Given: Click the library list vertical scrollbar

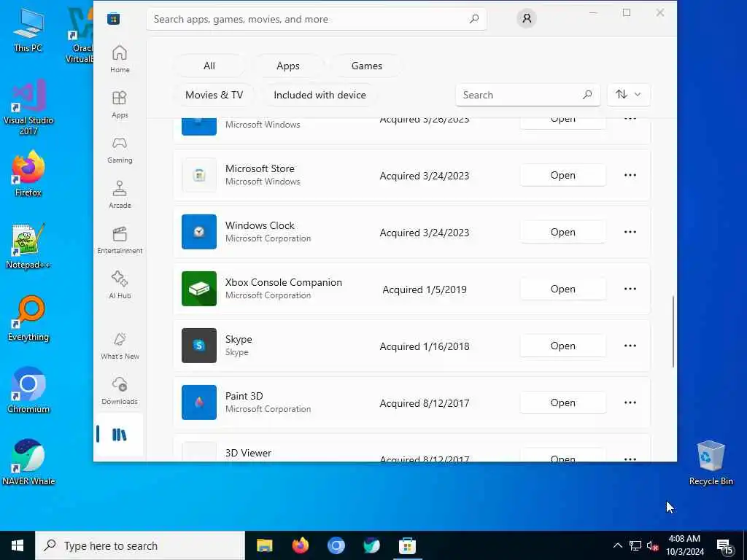Looking at the screenshot, I should coord(673,332).
